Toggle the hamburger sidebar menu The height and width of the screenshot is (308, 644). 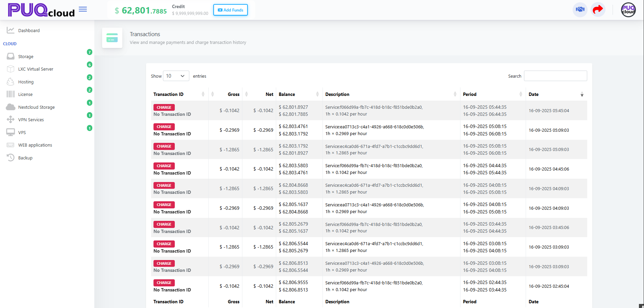coord(83,9)
